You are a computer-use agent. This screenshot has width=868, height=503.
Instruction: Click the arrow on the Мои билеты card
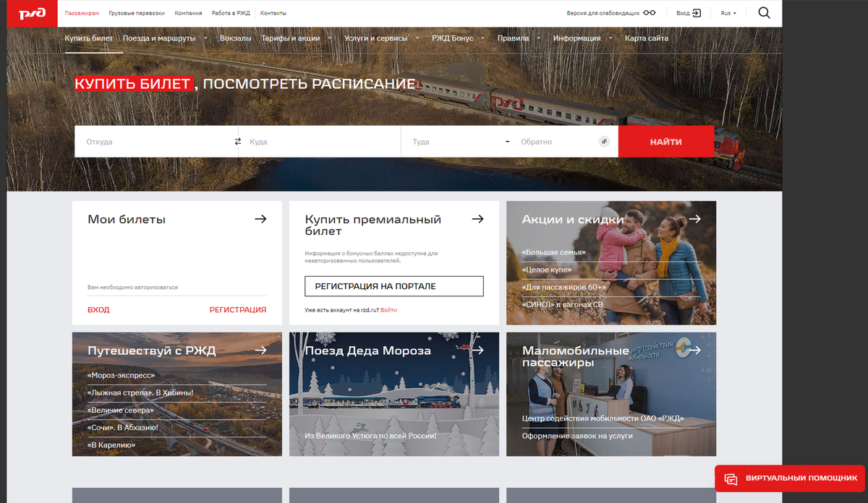260,219
